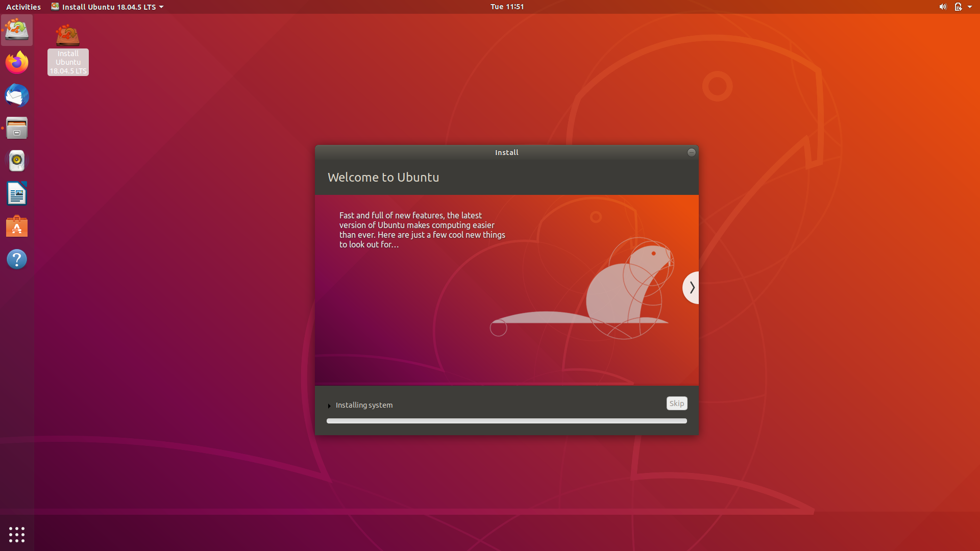The image size is (980, 551).
Task: Click the installation progress bar
Action: click(x=506, y=421)
